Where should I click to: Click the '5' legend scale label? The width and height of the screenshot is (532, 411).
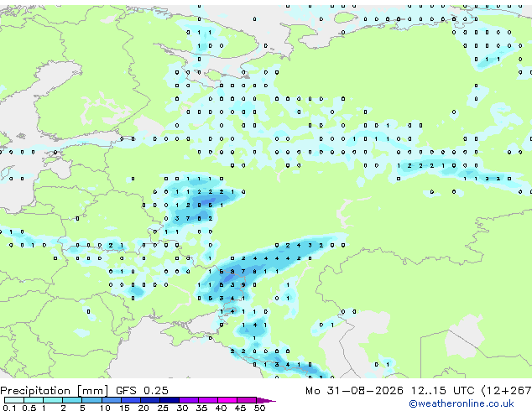[82, 408]
